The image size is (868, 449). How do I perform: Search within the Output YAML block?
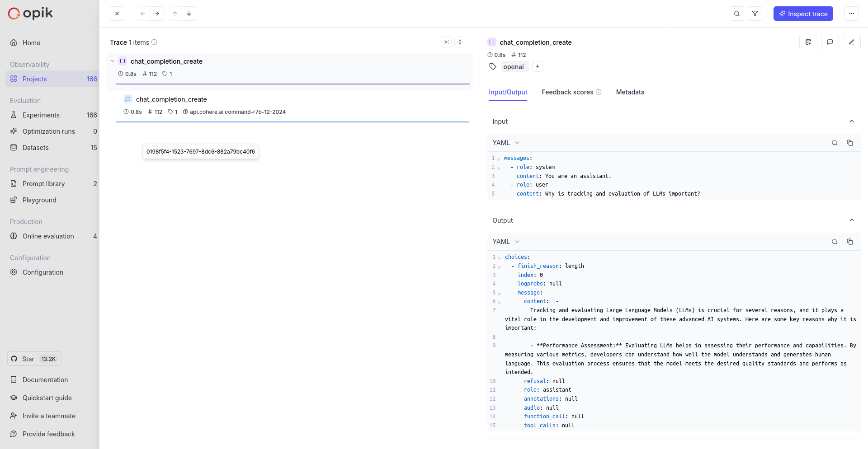pyautogui.click(x=835, y=242)
